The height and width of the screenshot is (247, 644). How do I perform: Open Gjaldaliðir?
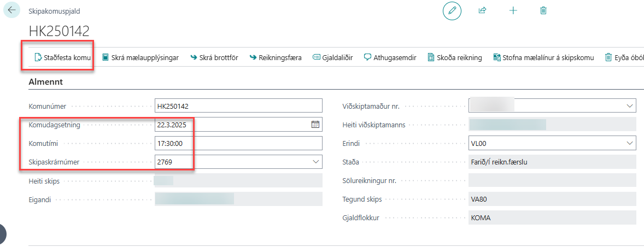coord(332,57)
